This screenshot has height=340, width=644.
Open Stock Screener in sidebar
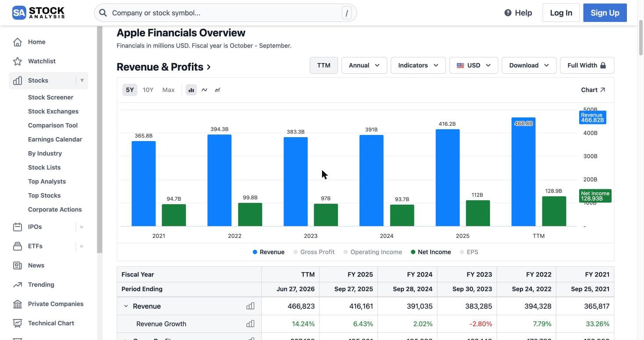tap(51, 97)
